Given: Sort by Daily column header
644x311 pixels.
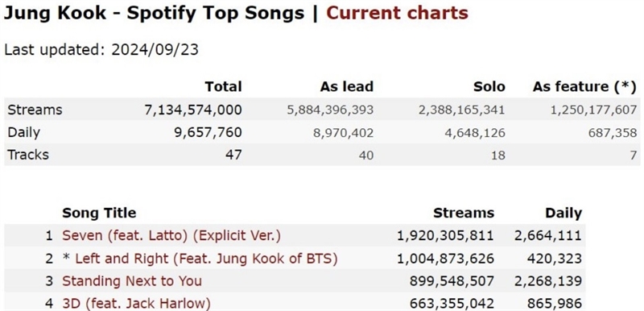Looking at the screenshot, I should coord(563,213).
